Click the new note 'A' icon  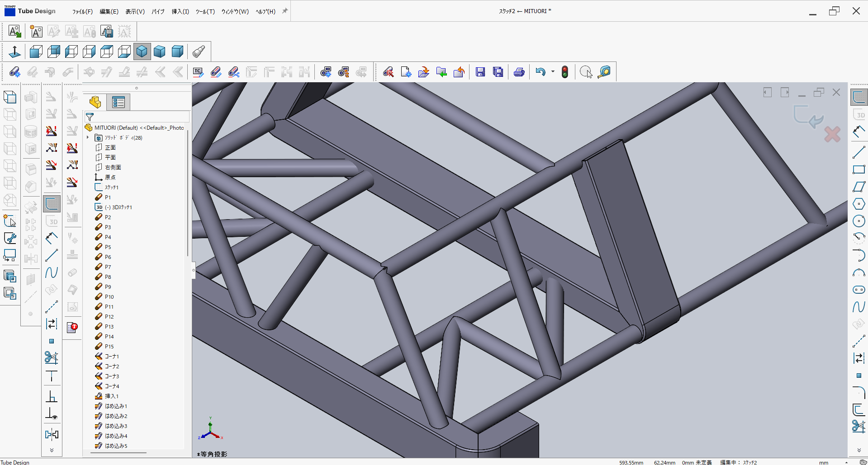36,31
